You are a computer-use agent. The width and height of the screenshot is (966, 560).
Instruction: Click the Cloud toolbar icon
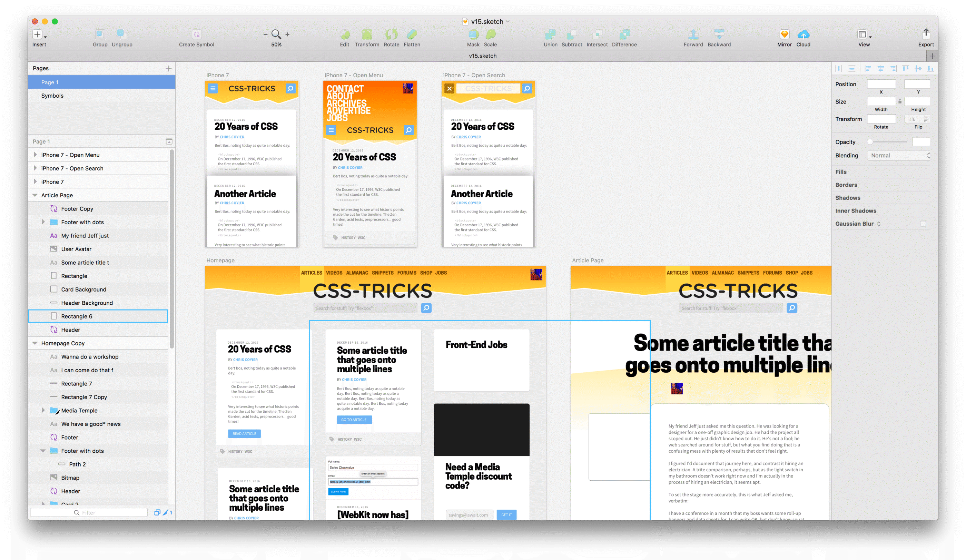coord(803,35)
